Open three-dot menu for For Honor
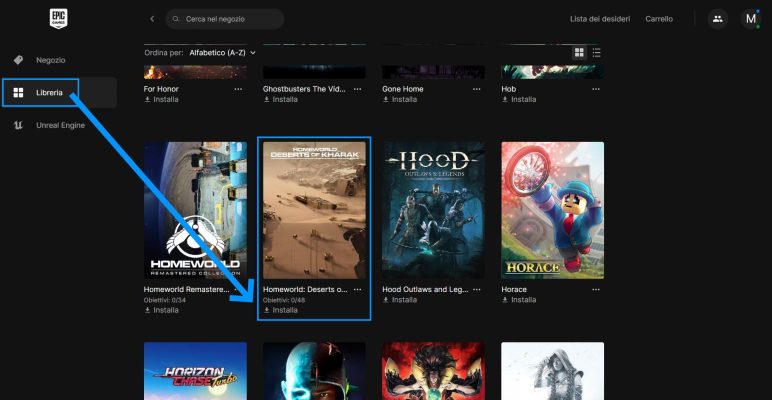 [238, 88]
